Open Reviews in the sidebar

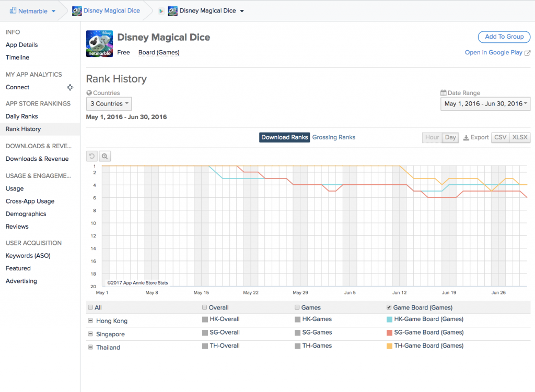[x=17, y=227]
